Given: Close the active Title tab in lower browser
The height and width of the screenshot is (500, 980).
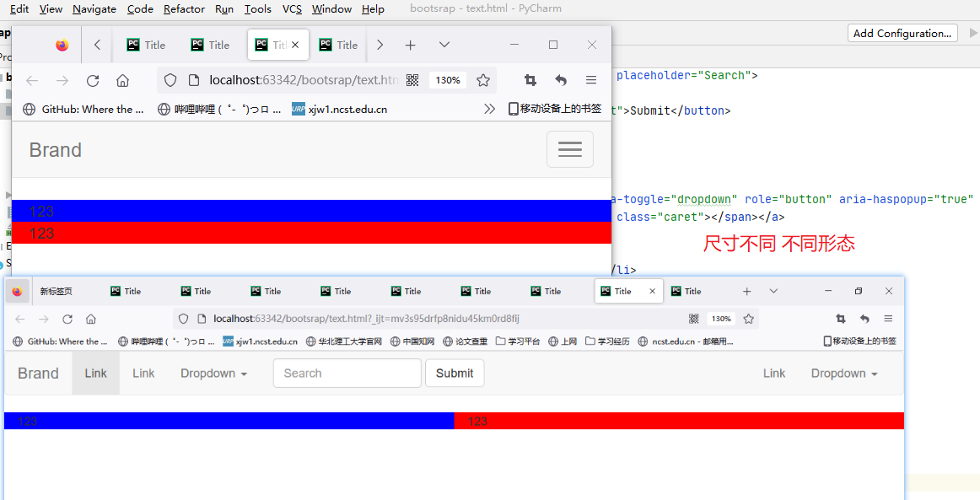Looking at the screenshot, I should (x=653, y=291).
